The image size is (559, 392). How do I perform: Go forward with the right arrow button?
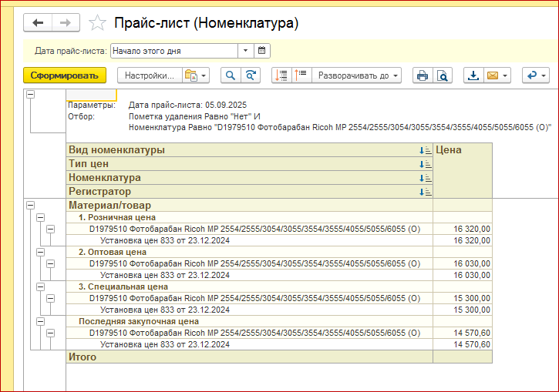coord(66,23)
